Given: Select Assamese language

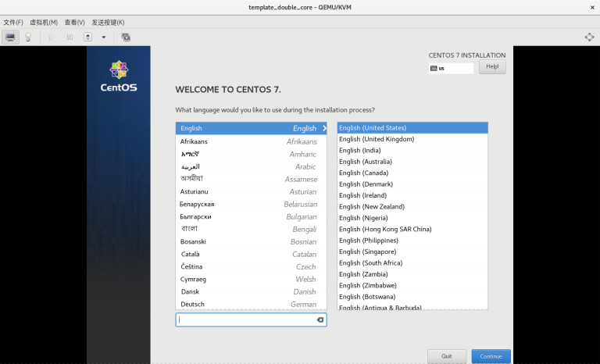Looking at the screenshot, I should tap(251, 179).
